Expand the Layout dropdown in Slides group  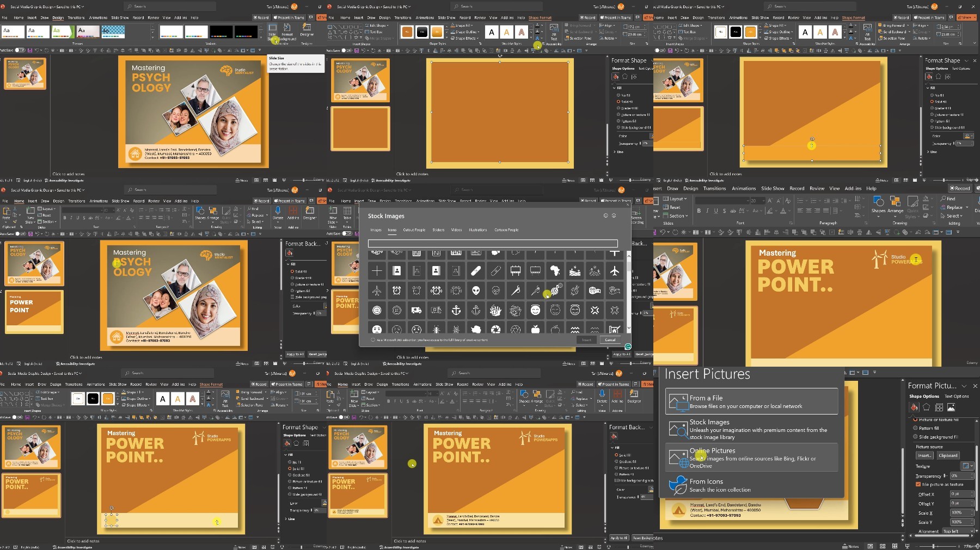coord(675,199)
